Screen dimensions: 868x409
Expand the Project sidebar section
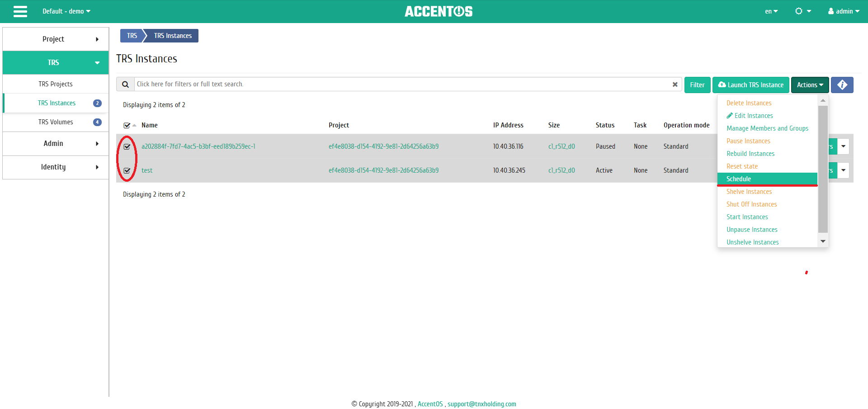pyautogui.click(x=56, y=39)
